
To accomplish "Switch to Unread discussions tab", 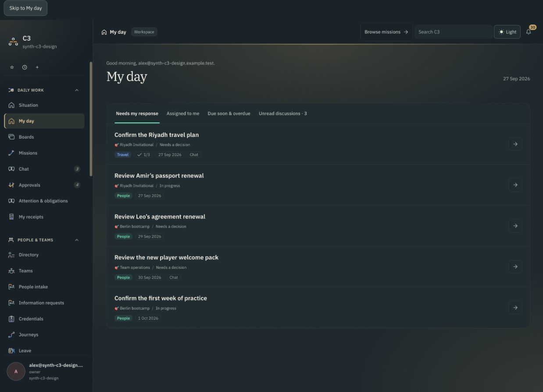I will click(283, 114).
